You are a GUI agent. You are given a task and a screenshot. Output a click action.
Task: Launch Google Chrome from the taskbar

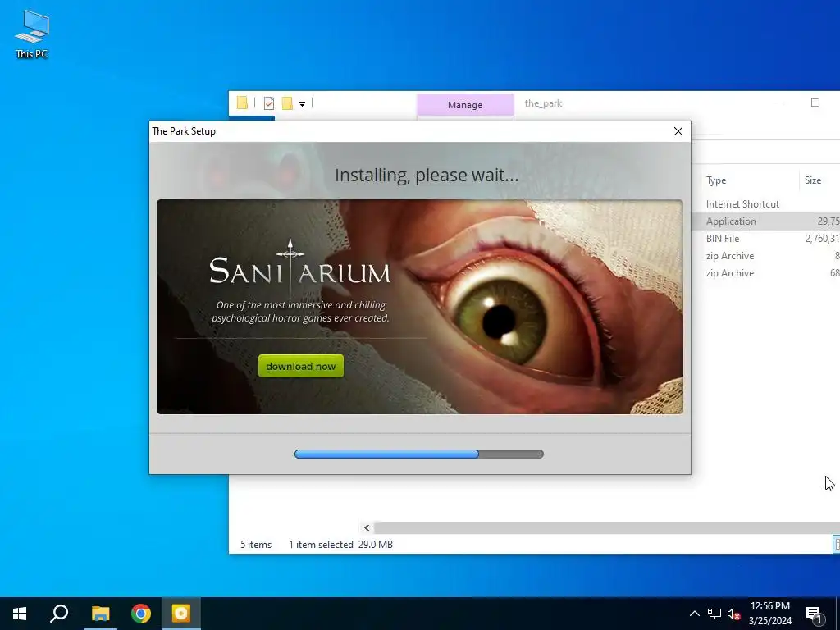point(141,614)
